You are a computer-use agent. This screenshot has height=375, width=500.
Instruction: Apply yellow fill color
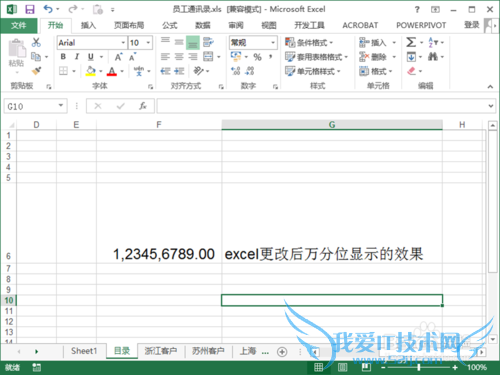90,71
